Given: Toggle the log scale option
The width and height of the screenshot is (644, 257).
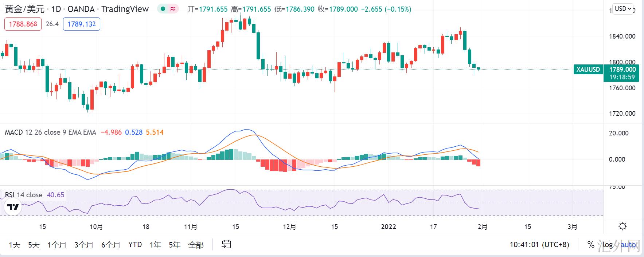Looking at the screenshot, I should [608, 245].
